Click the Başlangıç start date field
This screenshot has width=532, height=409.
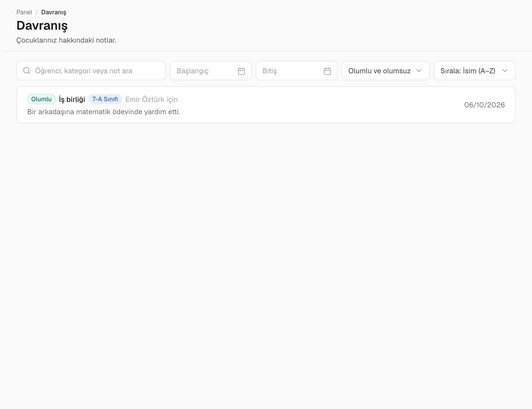point(211,71)
